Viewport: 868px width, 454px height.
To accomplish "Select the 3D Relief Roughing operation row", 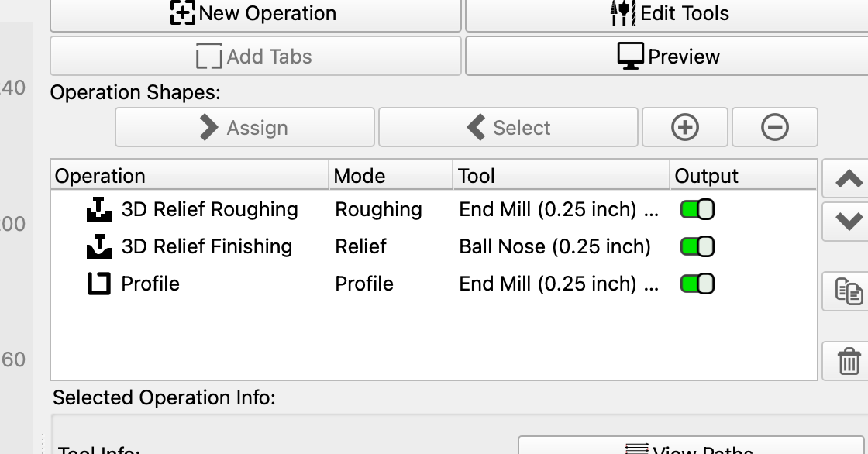I will pyautogui.click(x=433, y=209).
